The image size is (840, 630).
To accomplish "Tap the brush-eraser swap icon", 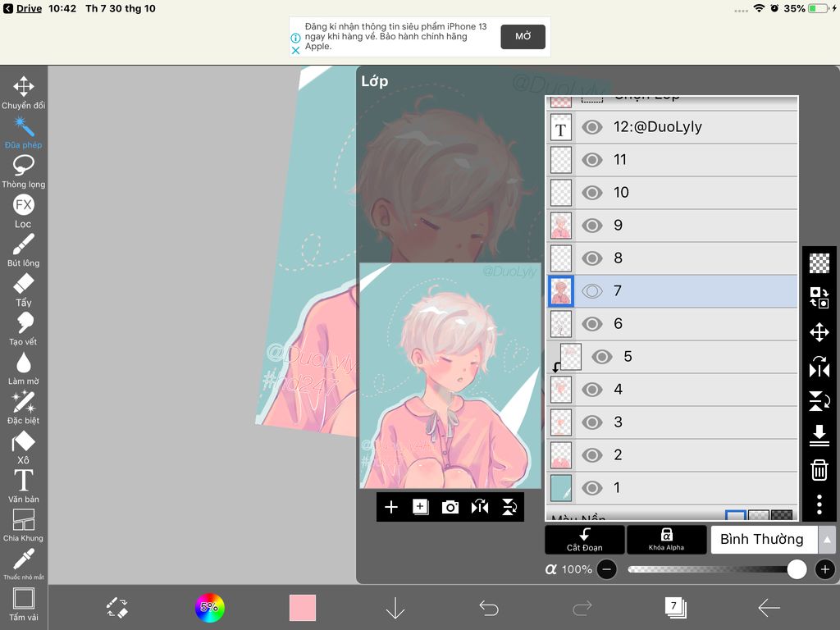I will (116, 608).
